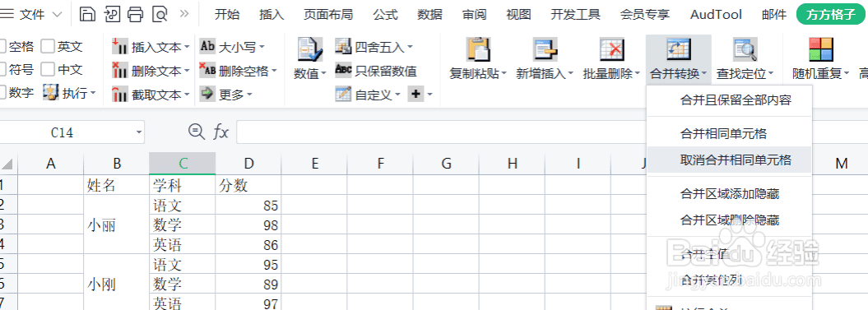Screen dimensions: 868x310
Task: Open the AudTool tab
Action: (x=716, y=15)
